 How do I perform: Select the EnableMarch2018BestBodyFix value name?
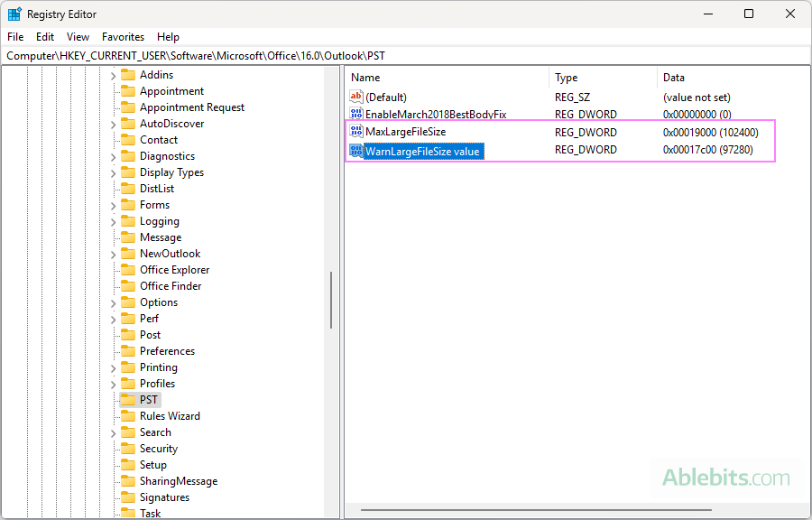(x=436, y=114)
